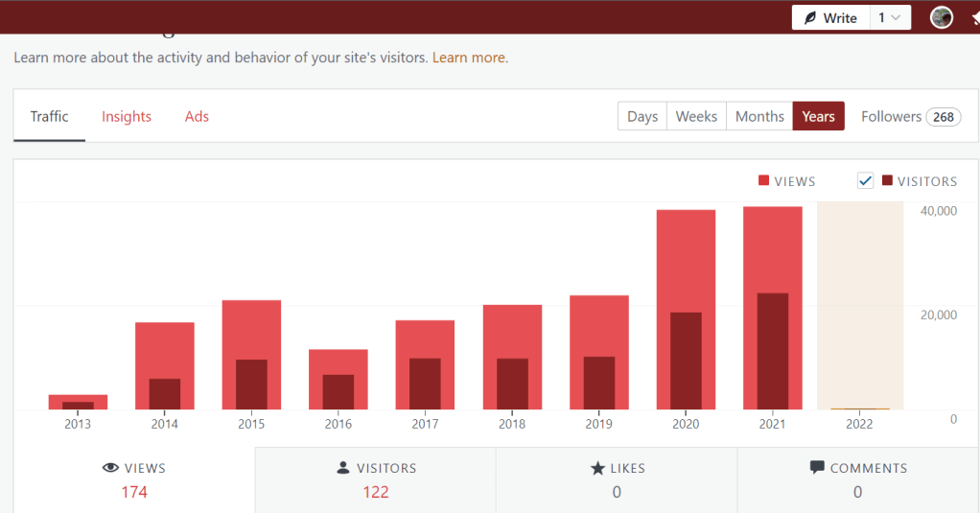Click the eye icon in Views panel

click(110, 468)
